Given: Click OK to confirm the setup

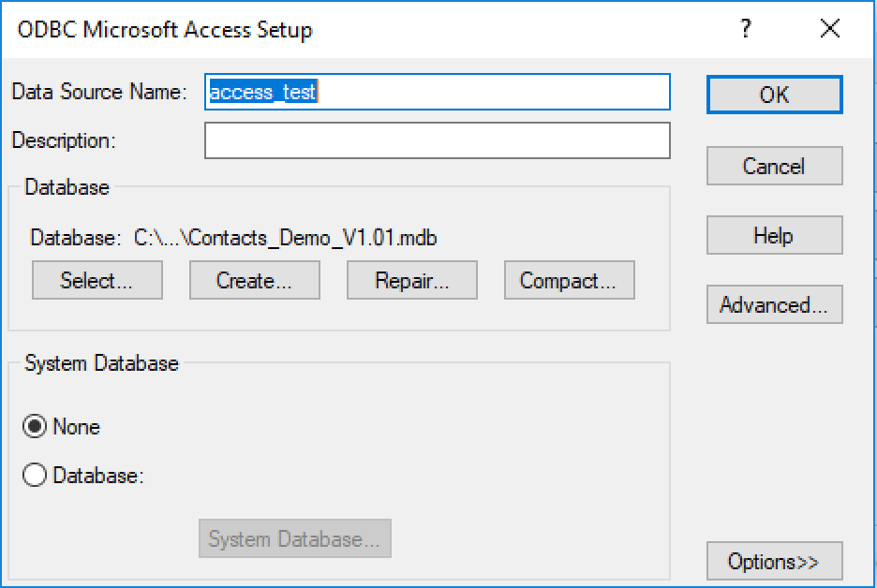Looking at the screenshot, I should coord(775,95).
